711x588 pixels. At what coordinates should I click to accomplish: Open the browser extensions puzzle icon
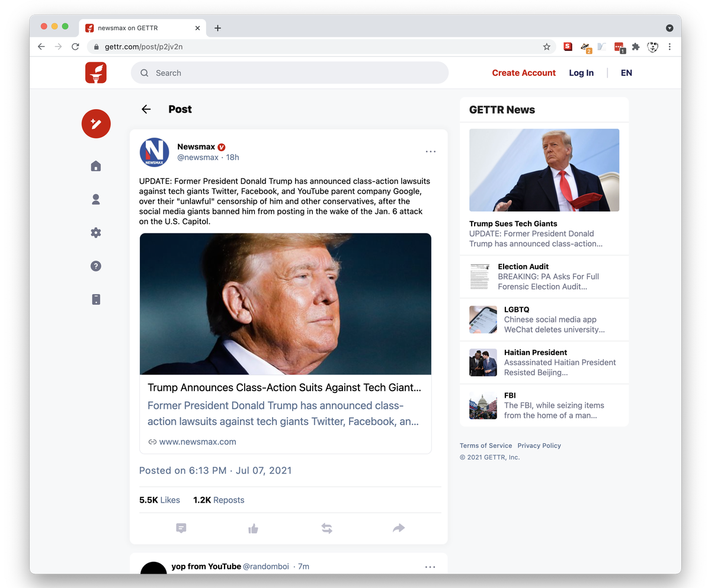[x=636, y=46]
